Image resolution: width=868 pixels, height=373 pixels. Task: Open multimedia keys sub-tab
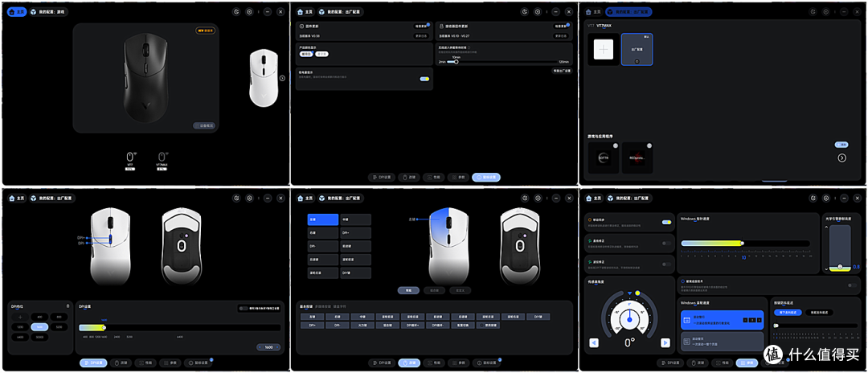point(323,305)
